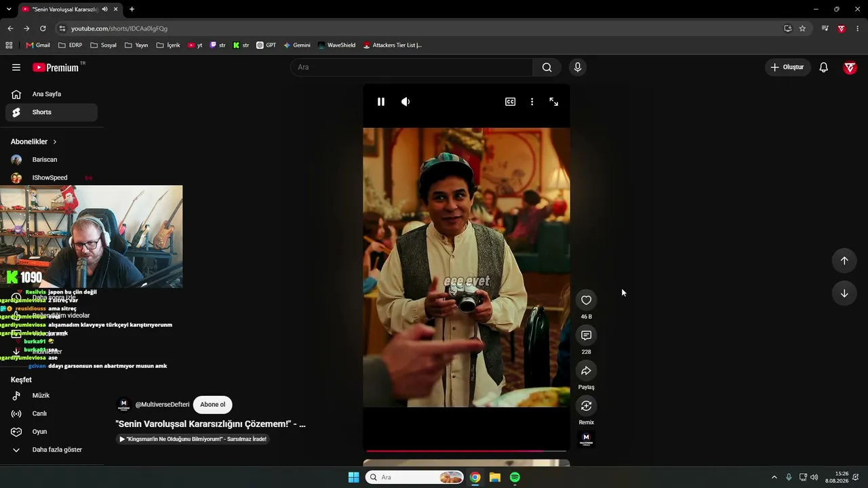Seek on the Short's red progress bar

click(x=467, y=451)
